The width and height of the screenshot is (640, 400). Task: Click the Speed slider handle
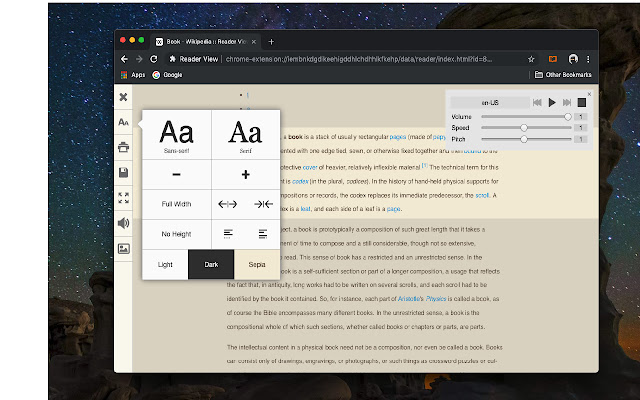(x=523, y=128)
